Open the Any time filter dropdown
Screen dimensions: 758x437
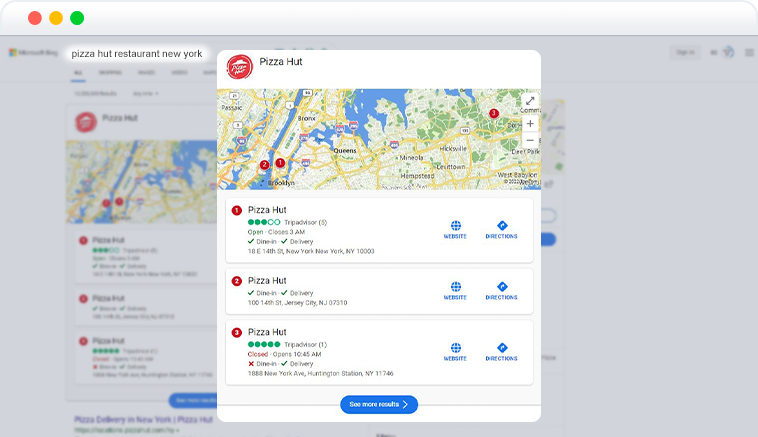coord(146,93)
